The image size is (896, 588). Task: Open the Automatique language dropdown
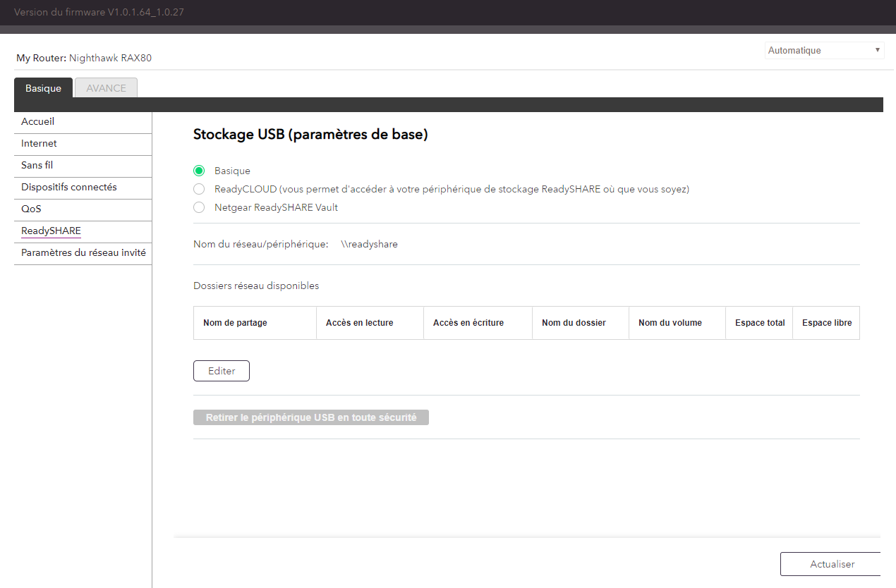click(x=824, y=50)
